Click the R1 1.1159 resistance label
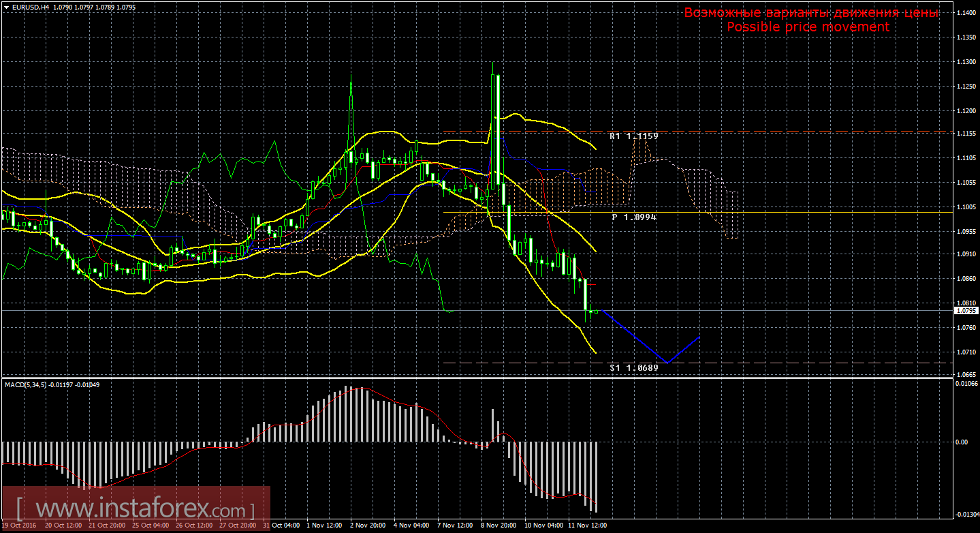The image size is (980, 533). coord(633,136)
